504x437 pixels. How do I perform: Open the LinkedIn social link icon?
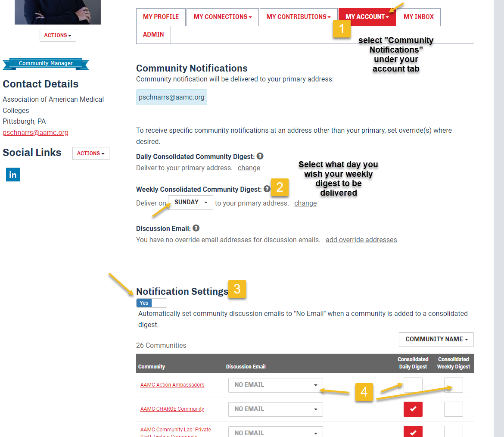pyautogui.click(x=13, y=175)
